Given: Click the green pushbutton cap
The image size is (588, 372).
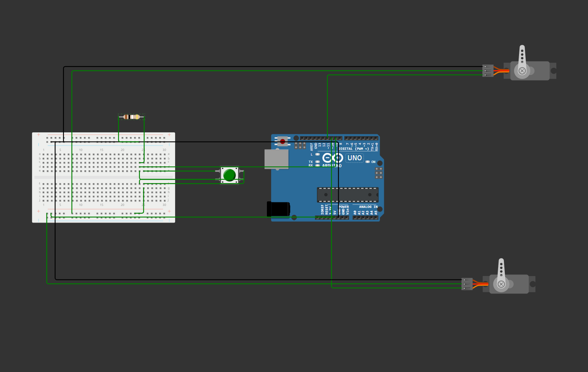Looking at the screenshot, I should pyautogui.click(x=230, y=175).
